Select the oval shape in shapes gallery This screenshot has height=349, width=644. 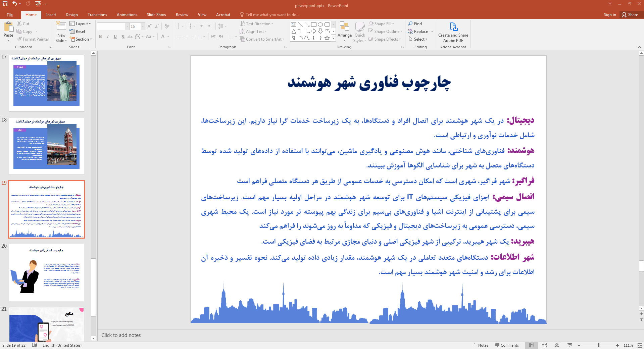pyautogui.click(x=320, y=24)
